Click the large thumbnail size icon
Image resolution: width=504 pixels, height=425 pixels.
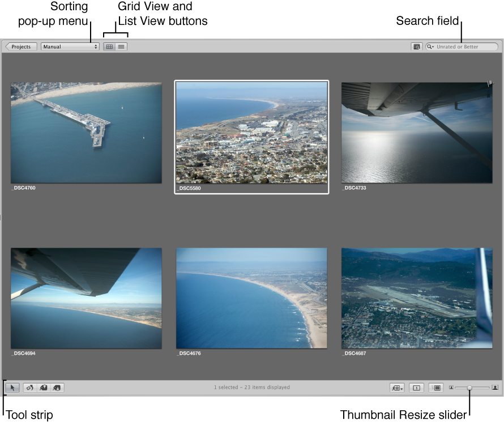[x=494, y=388]
